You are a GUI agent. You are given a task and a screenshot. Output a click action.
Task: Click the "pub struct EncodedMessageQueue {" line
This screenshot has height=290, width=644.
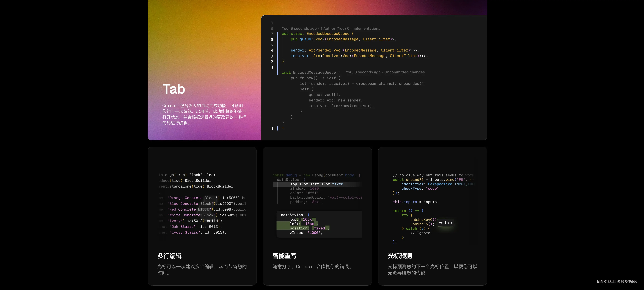pos(318,34)
